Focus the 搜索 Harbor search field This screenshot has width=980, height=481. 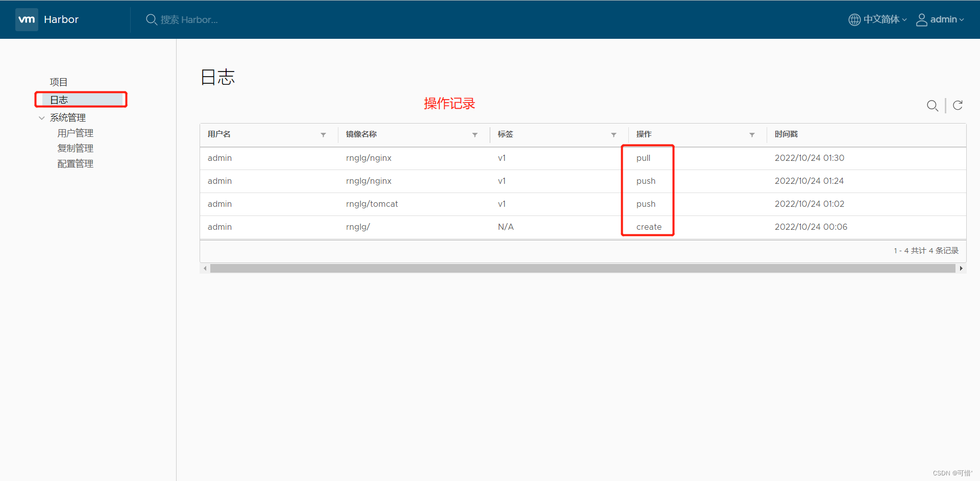189,19
